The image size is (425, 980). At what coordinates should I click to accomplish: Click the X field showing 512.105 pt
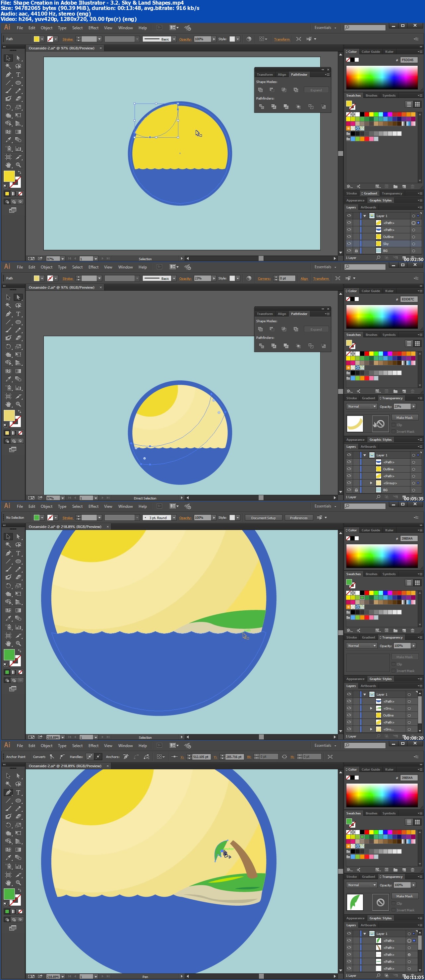click(201, 757)
